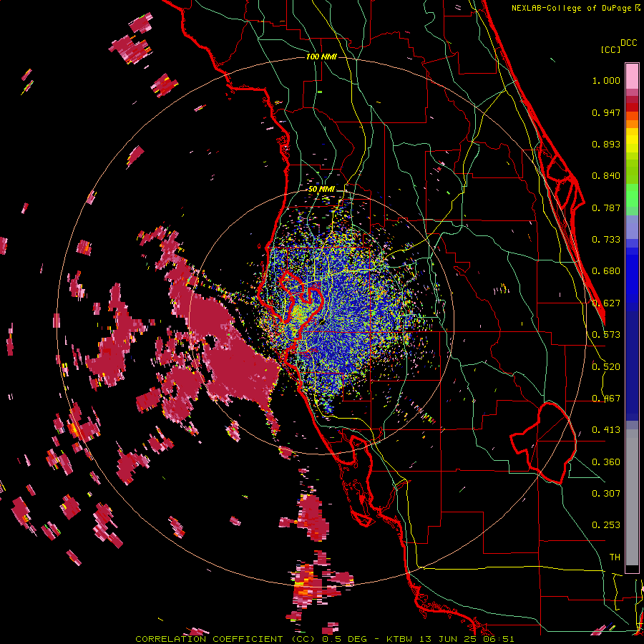644x644 pixels.
Task: Pick the bright green color bar segment
Action: click(x=632, y=195)
